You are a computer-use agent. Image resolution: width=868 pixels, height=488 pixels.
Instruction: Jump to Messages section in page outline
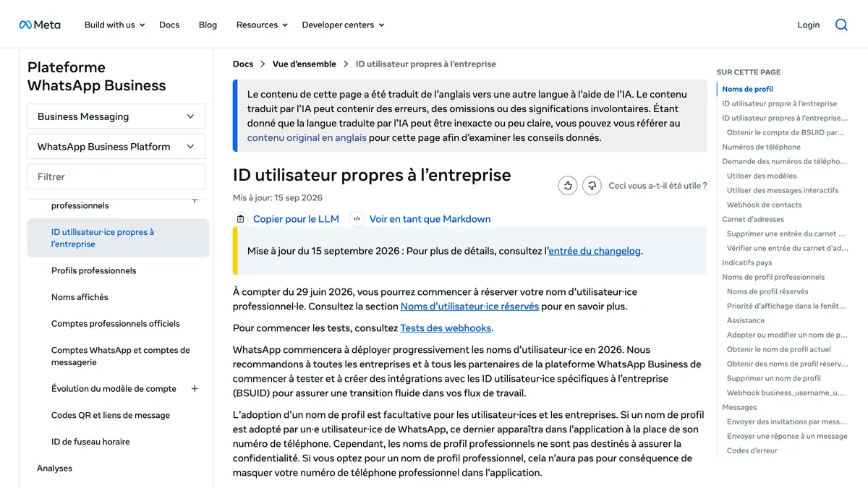pos(739,407)
